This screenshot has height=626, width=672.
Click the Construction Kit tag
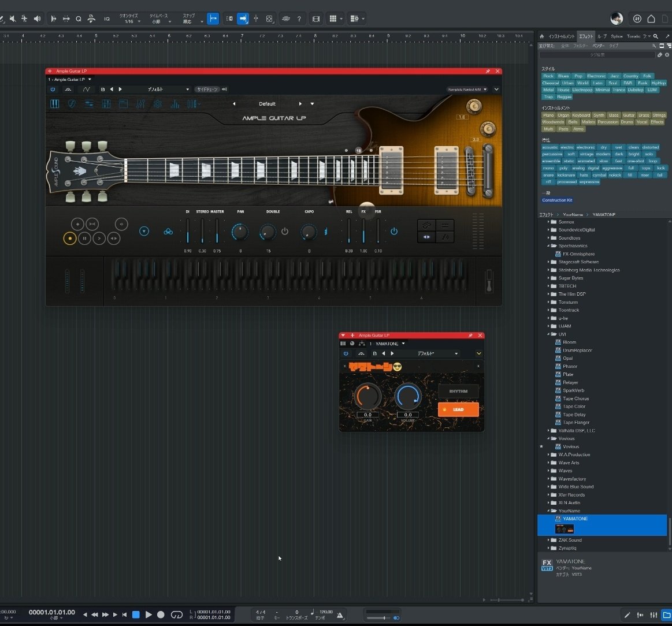(x=556, y=200)
